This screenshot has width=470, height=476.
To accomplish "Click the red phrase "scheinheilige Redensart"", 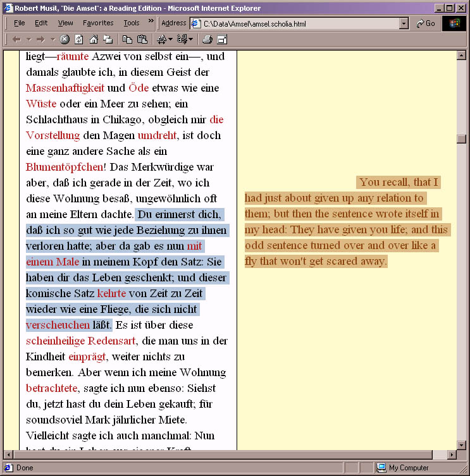I will point(80,341).
